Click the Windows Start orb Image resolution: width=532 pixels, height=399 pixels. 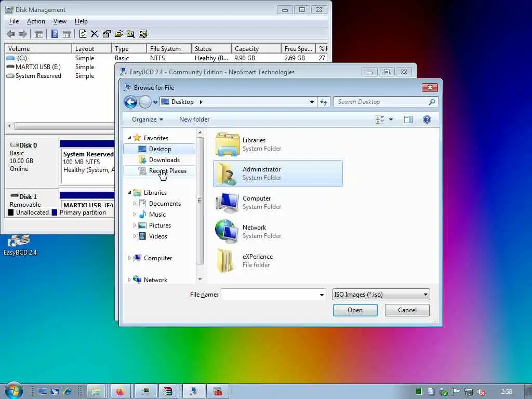pyautogui.click(x=14, y=391)
